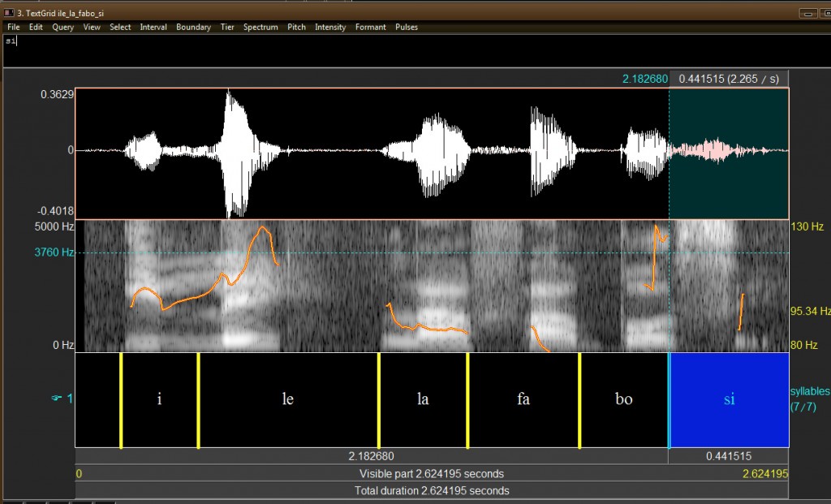Open the Tier menu

coord(227,27)
